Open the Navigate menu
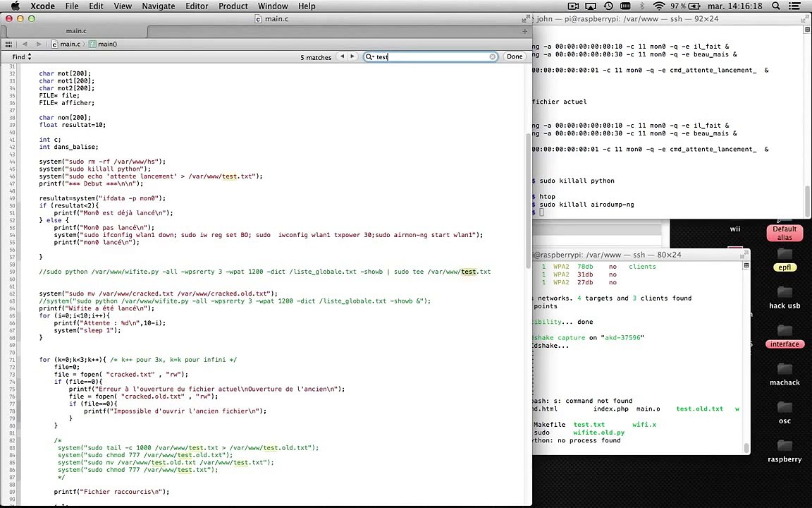812x508 pixels. pos(159,6)
